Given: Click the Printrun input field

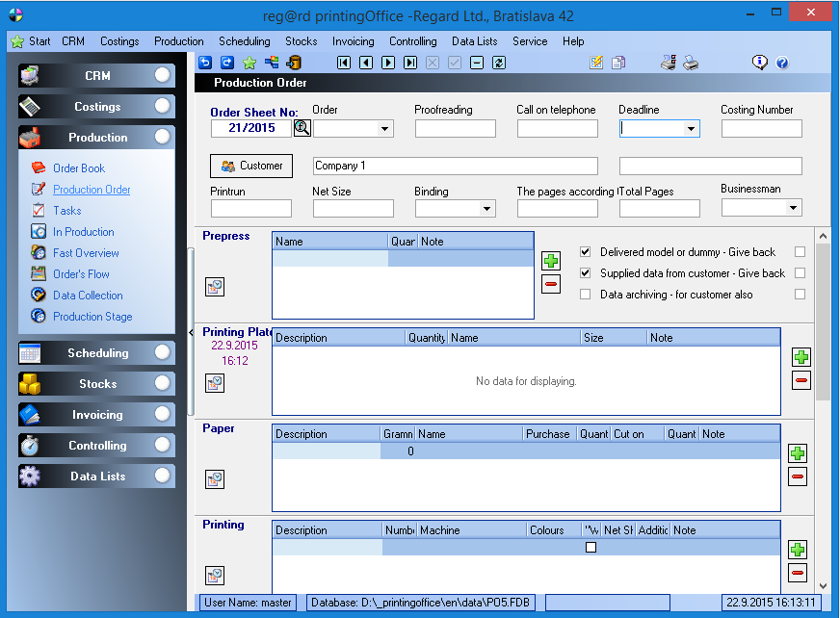Looking at the screenshot, I should [x=250, y=208].
